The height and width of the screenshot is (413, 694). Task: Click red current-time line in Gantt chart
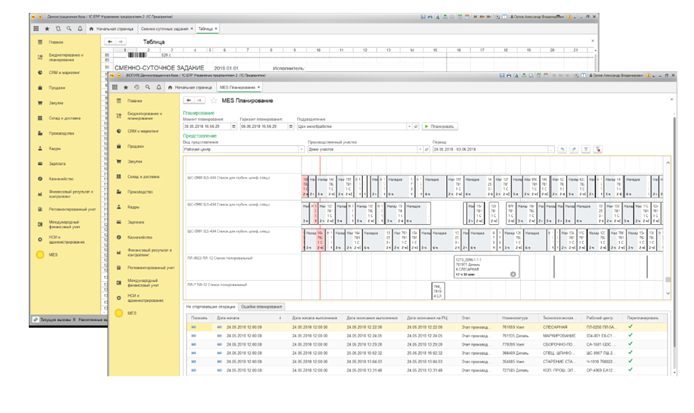point(320,228)
